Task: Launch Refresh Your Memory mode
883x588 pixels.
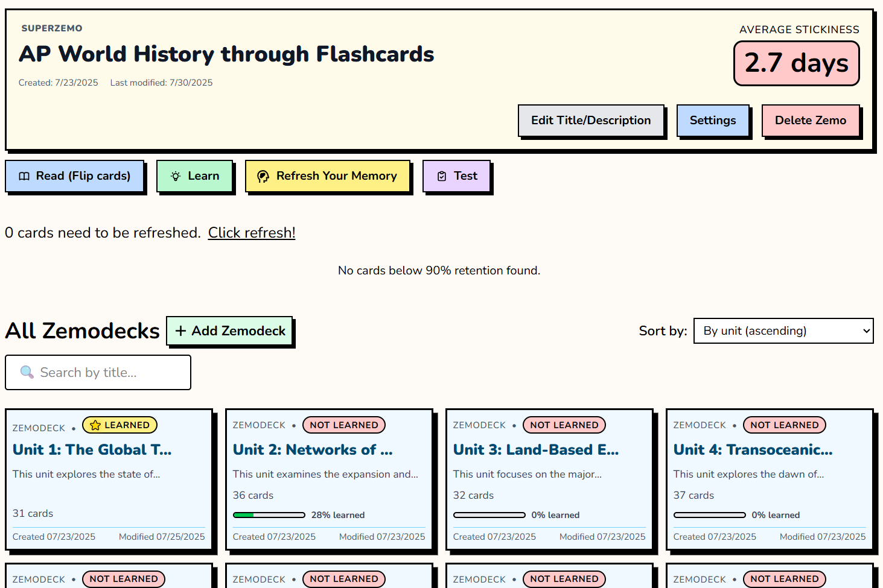Action: pos(328,176)
